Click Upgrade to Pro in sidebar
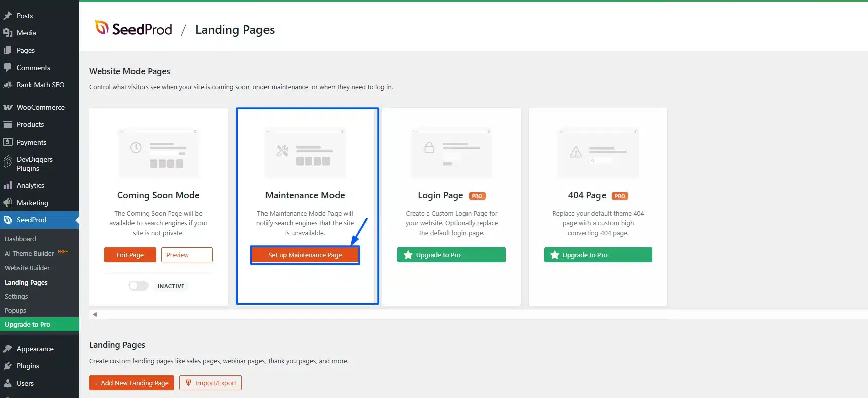Image resolution: width=868 pixels, height=398 pixels. 39,324
